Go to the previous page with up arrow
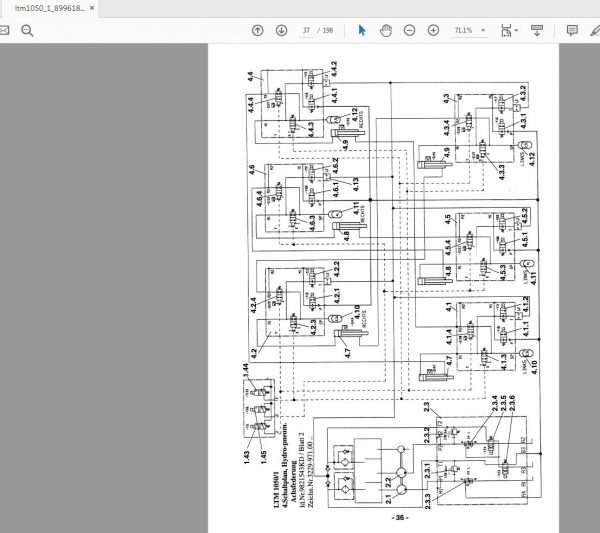600x533 pixels. pos(257,30)
